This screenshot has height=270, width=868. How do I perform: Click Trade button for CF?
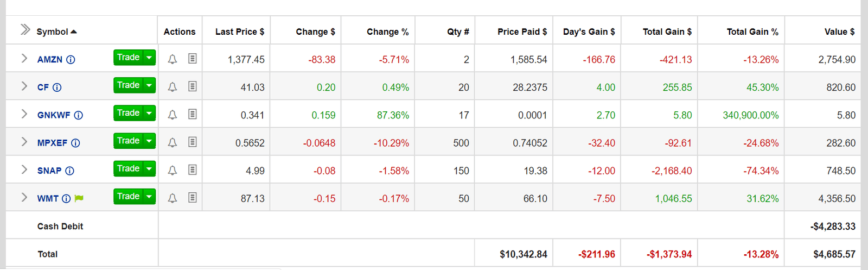tap(129, 85)
